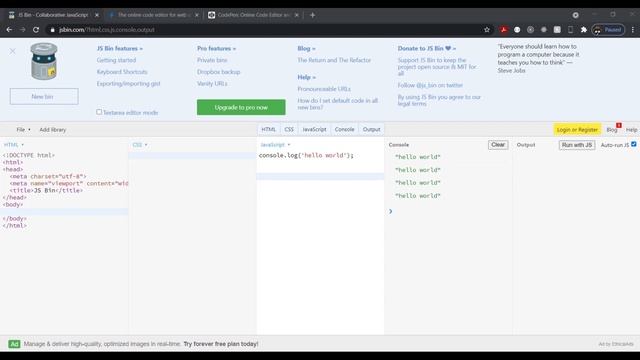The height and width of the screenshot is (360, 640).
Task: Close the CodePen browser tab
Action: tap(297, 15)
